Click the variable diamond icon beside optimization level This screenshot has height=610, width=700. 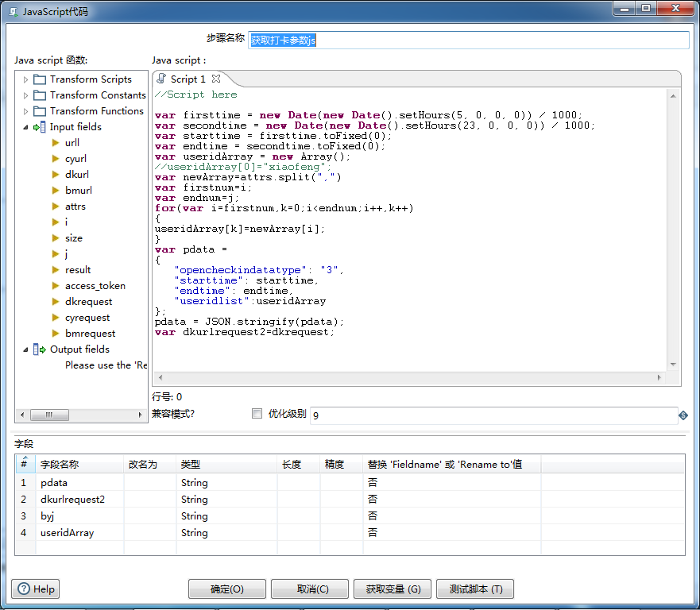point(683,415)
